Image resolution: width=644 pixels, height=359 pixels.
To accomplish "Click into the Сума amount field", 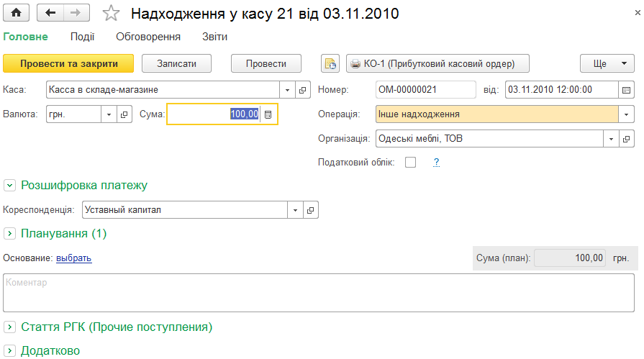I will point(214,114).
